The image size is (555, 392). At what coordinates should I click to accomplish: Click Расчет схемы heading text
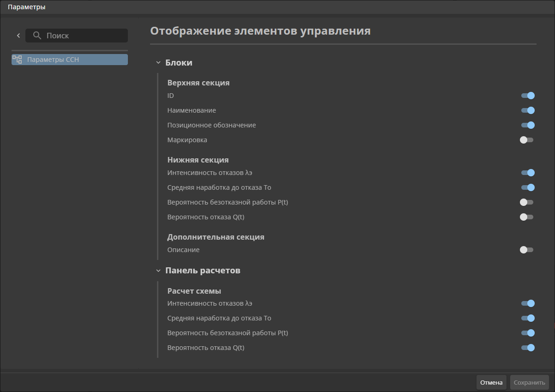click(x=194, y=291)
